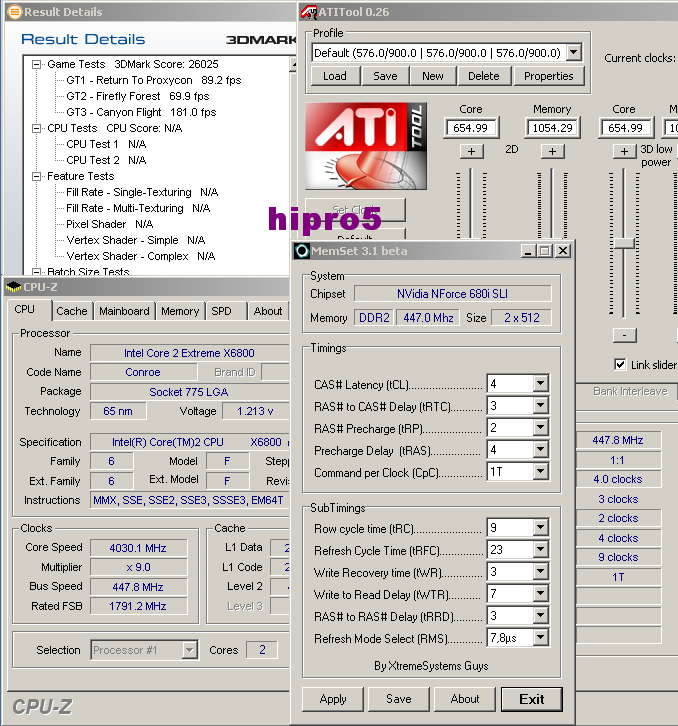Screen dimensions: 678x726
Task: Open the Refresh Cycle Time (tRFC) dropdown
Action: (x=540, y=550)
